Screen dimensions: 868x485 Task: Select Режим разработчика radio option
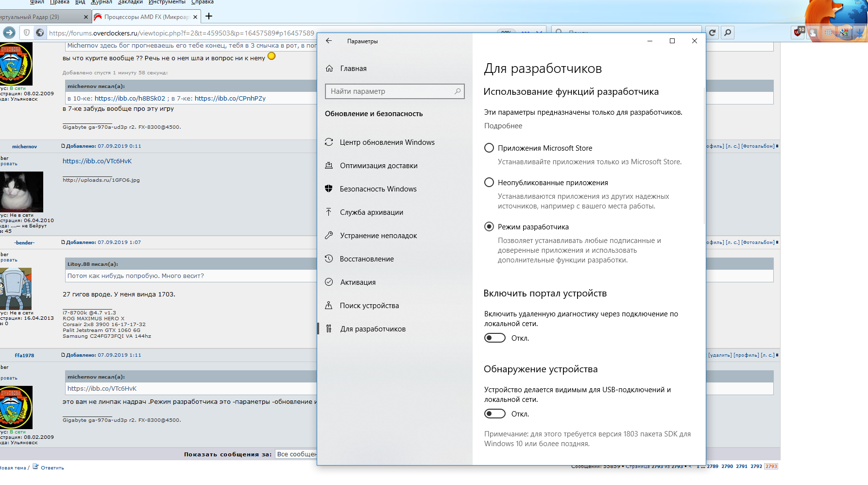click(489, 227)
